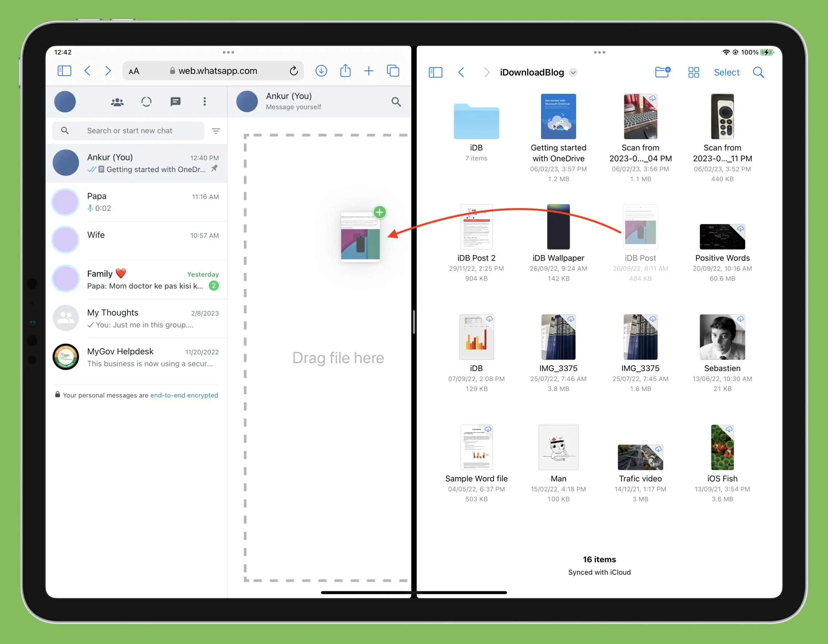Open the Sebastien photo
This screenshot has height=644, width=828.
pyautogui.click(x=722, y=337)
